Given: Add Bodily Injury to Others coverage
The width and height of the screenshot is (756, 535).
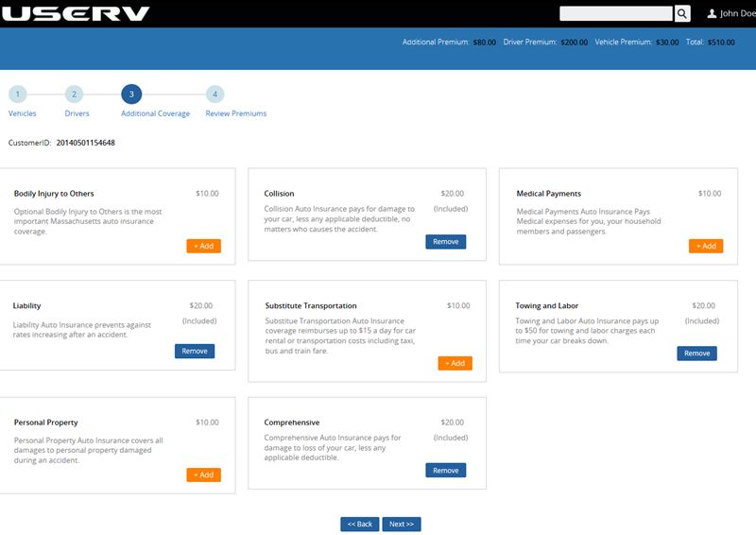Looking at the screenshot, I should (x=203, y=246).
